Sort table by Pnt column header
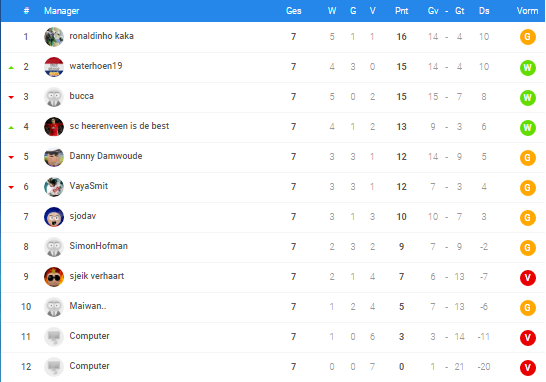The width and height of the screenshot is (546, 382). coord(401,11)
